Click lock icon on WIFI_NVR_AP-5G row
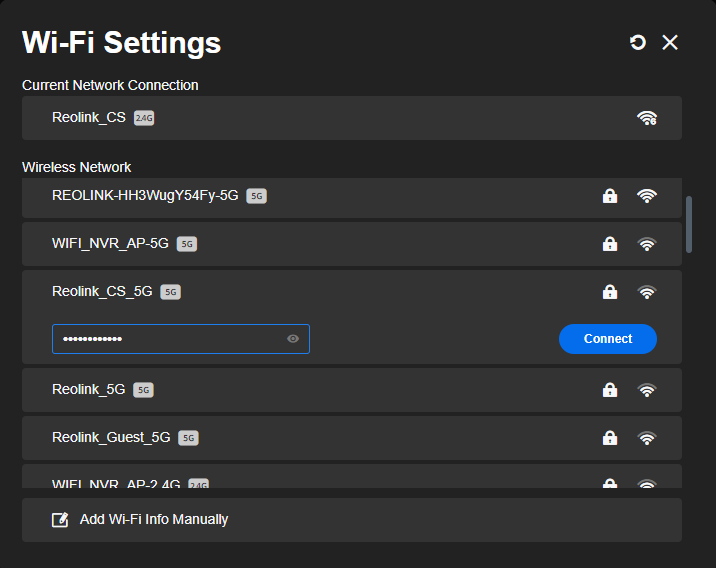The width and height of the screenshot is (716, 568). click(610, 244)
